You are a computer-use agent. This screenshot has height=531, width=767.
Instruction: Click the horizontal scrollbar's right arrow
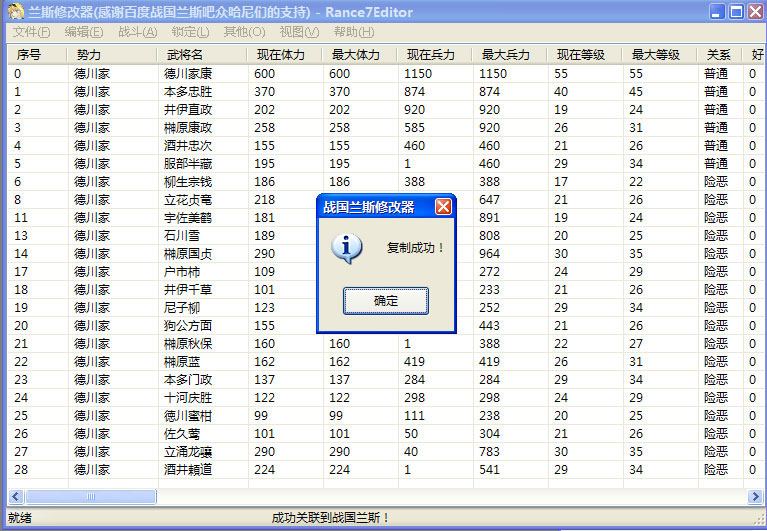(x=755, y=496)
